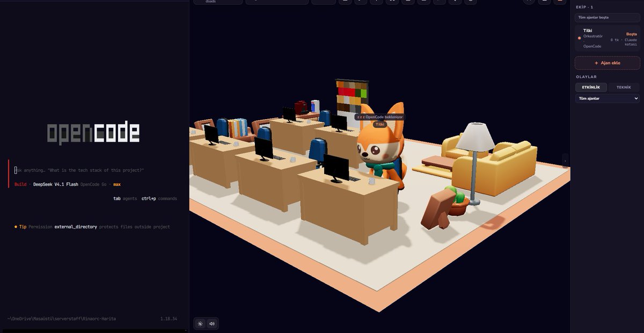Toggle the brightness theme icon

[x=200, y=323]
